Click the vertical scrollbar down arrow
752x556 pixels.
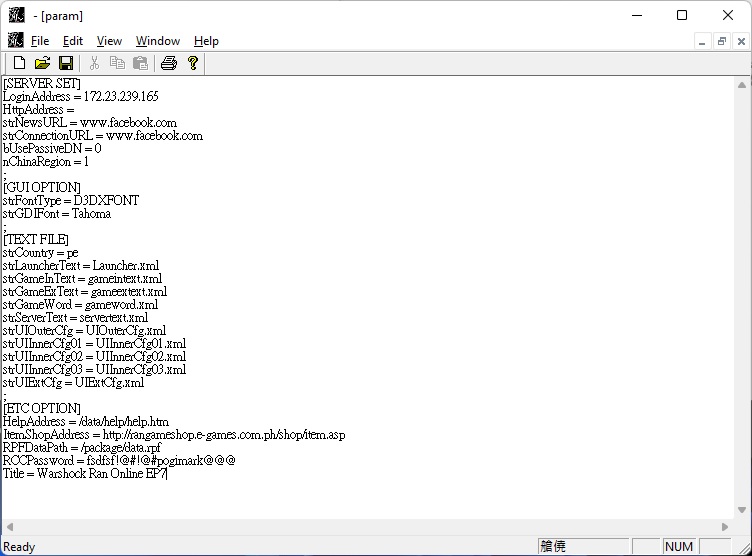(743, 512)
